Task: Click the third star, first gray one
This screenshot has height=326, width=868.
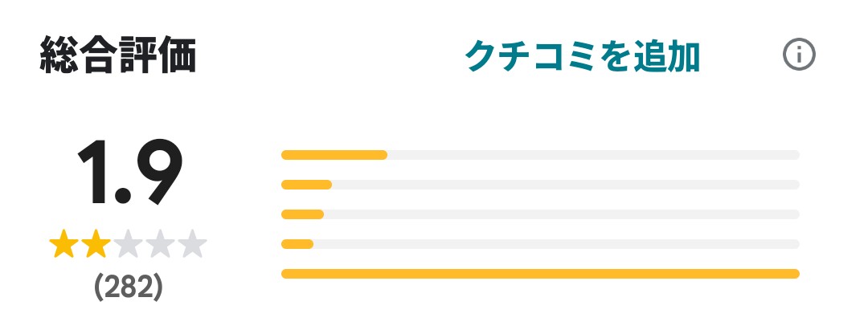Action: tap(129, 244)
